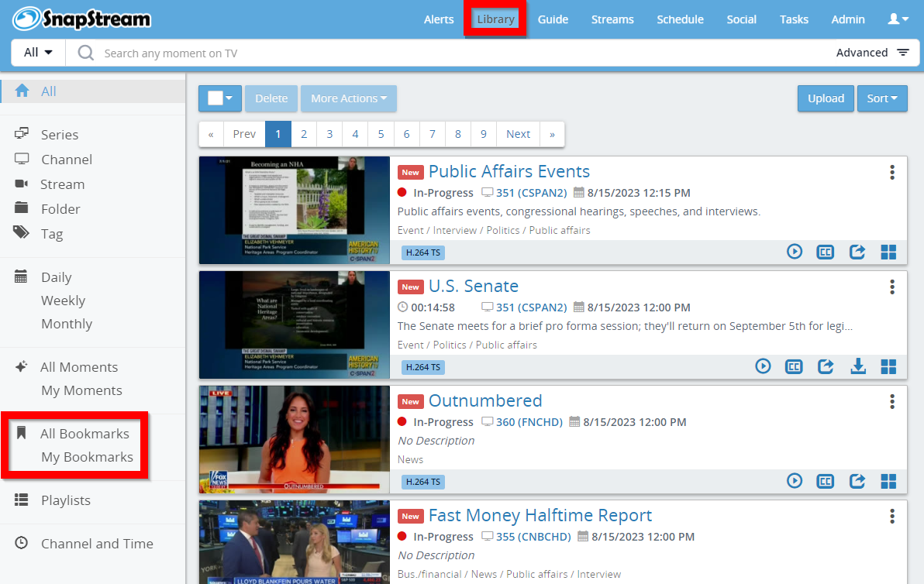This screenshot has height=584, width=924.
Task: Expand the select-all checkbox dropdown arrow
Action: click(x=229, y=98)
